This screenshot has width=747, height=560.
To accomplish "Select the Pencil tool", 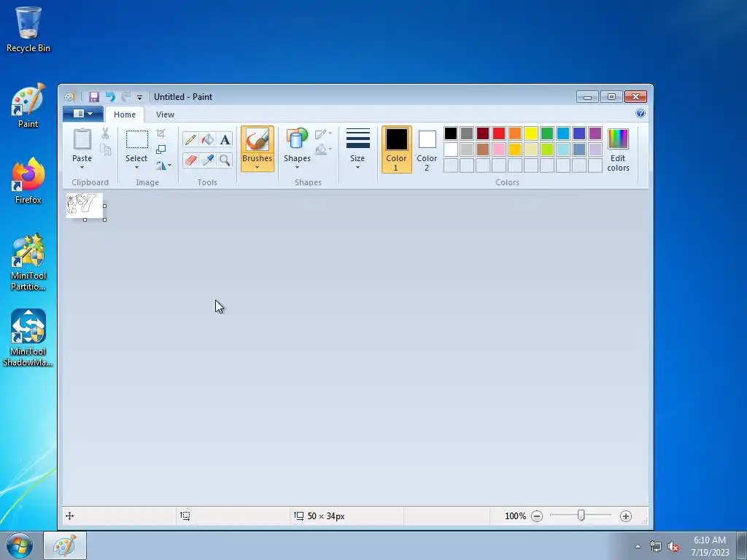I will coord(190,139).
